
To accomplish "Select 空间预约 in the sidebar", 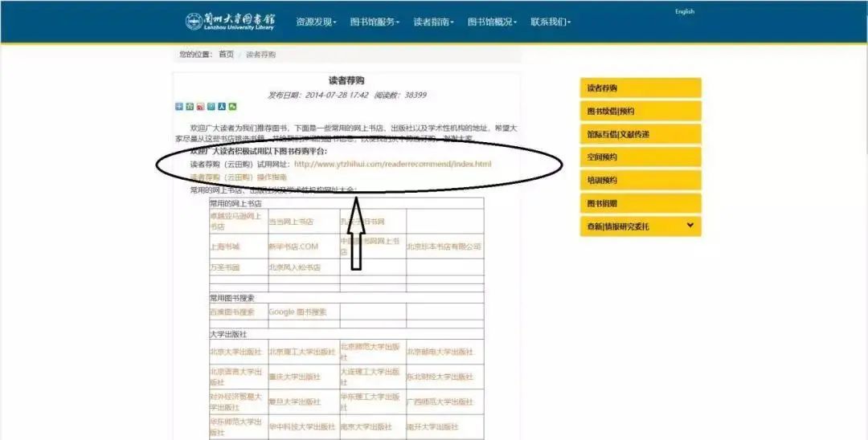I will coord(641,157).
